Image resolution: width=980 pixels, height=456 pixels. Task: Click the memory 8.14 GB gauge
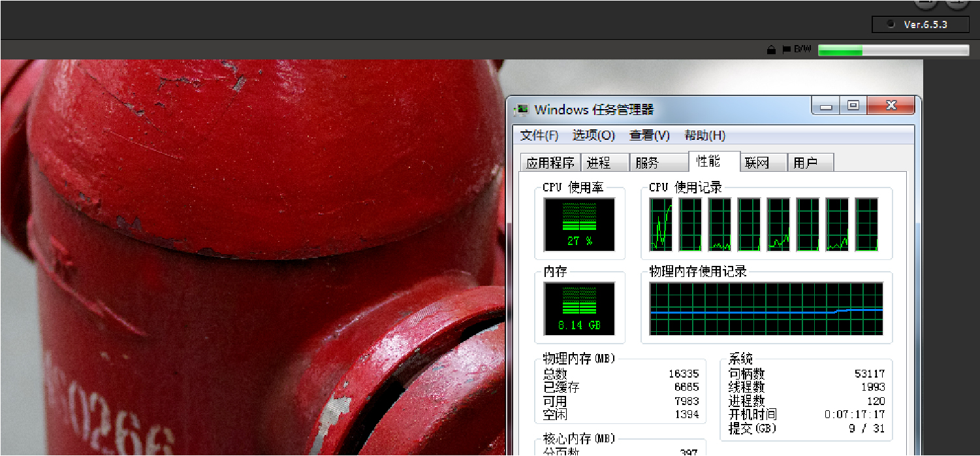(x=580, y=308)
